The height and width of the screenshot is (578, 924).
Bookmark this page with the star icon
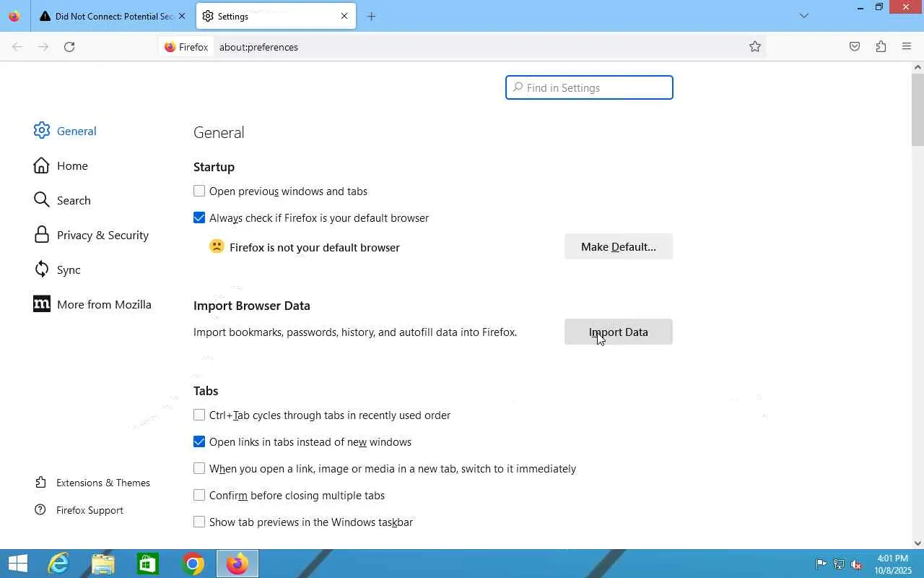[x=755, y=47]
